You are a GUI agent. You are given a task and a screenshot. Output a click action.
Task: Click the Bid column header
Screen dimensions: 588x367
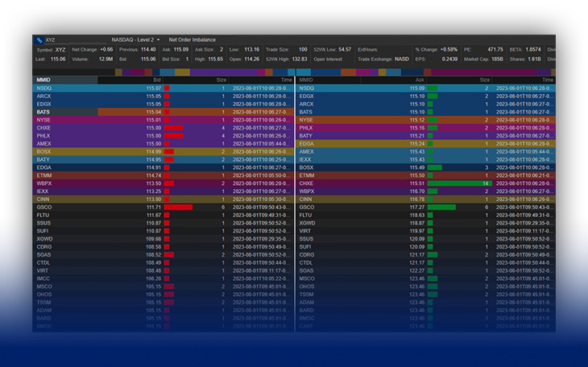pyautogui.click(x=155, y=80)
